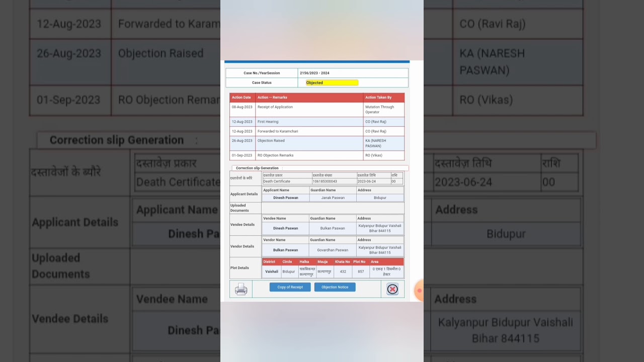Image resolution: width=644 pixels, height=362 pixels.
Task: Click the Mutation Through Operator cell
Action: pos(383,110)
